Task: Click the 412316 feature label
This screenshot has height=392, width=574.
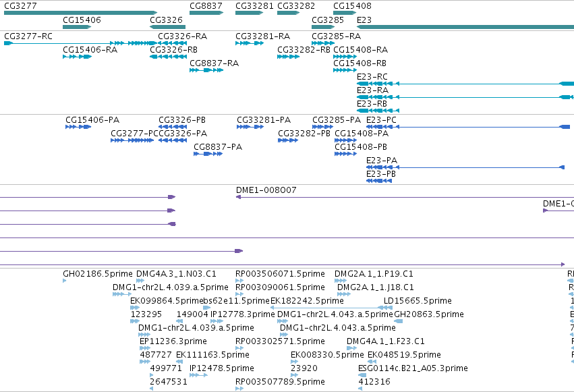Action: coord(374,382)
